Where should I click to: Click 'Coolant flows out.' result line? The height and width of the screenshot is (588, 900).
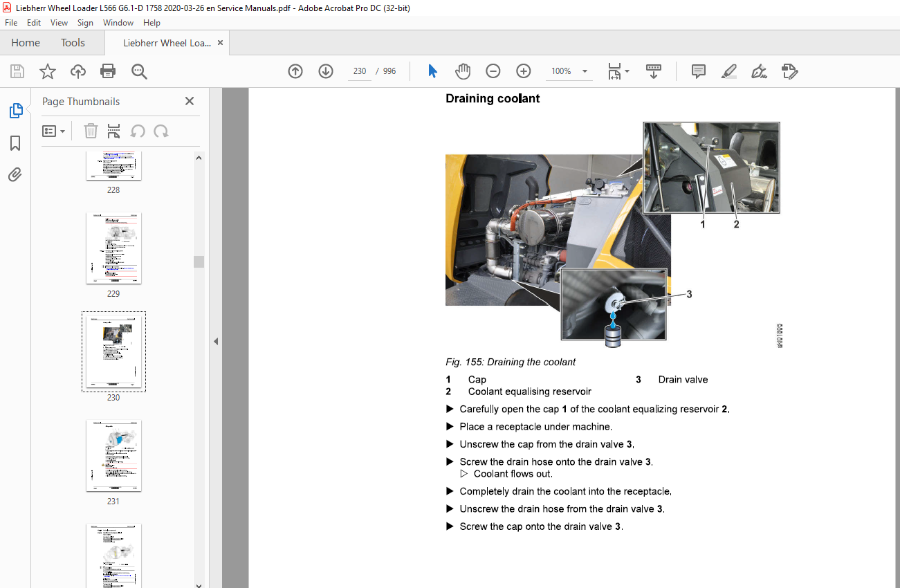pos(513,474)
